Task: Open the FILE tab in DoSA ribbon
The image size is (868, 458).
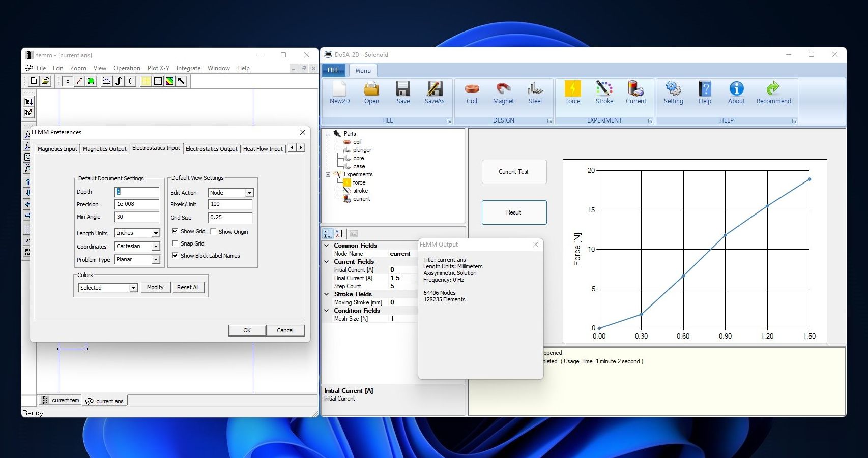Action: [x=333, y=70]
